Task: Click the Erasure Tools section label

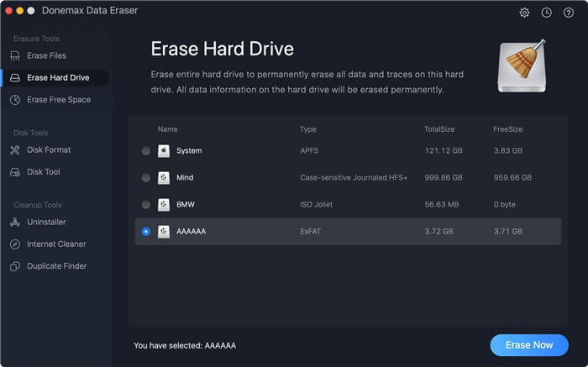Action: (x=36, y=39)
